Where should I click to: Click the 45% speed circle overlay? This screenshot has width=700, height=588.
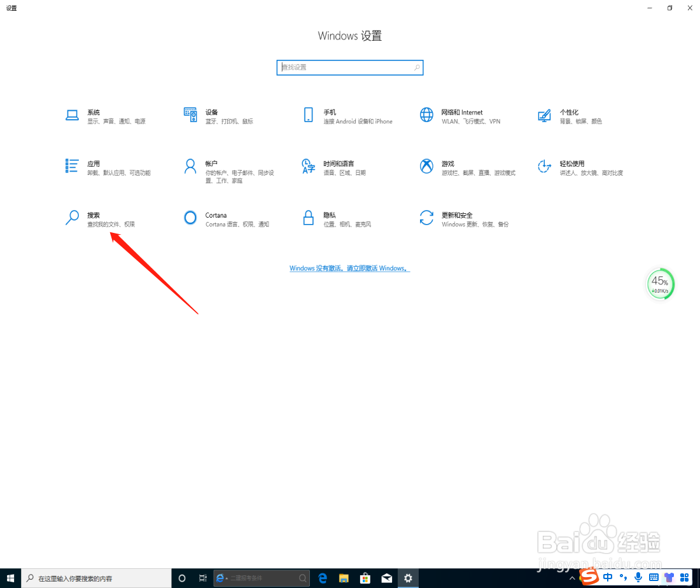click(x=660, y=284)
